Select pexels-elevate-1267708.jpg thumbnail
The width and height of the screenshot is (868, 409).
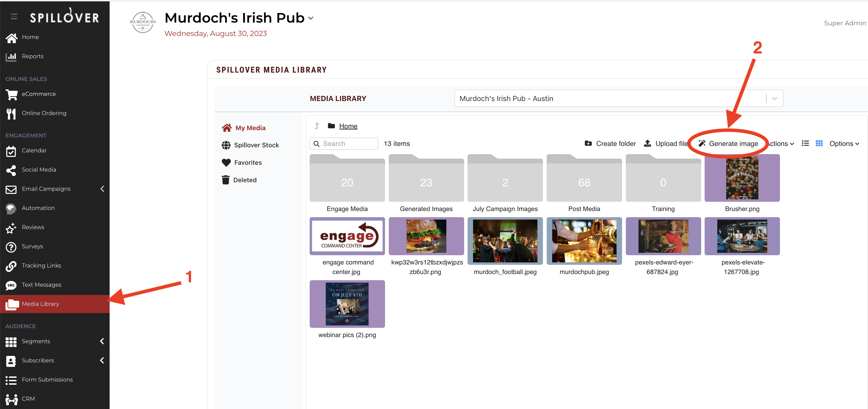click(x=742, y=236)
